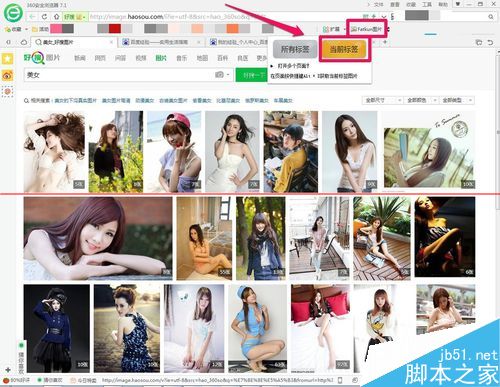Screen dimensions: 500x387
Task: Open thumbnail of woman in red cap
Action: click(174, 152)
